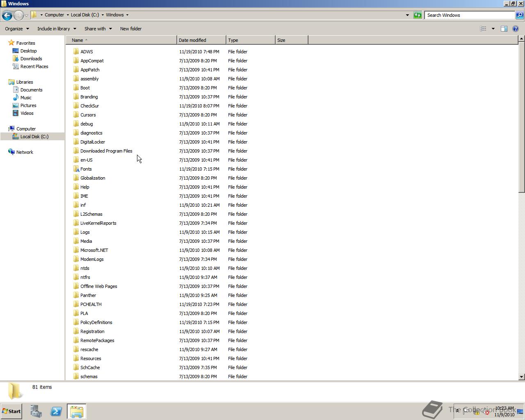Expand dropdown arrow after Computer breadcrumb
This screenshot has height=420, width=525.
tap(68, 15)
